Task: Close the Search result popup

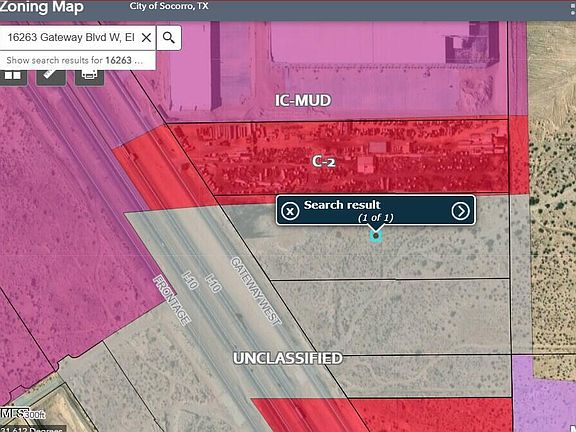Action: point(290,211)
